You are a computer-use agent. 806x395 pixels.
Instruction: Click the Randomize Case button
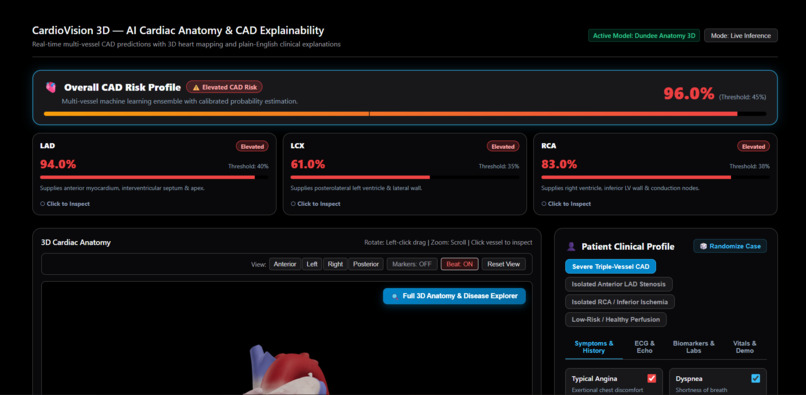[730, 246]
